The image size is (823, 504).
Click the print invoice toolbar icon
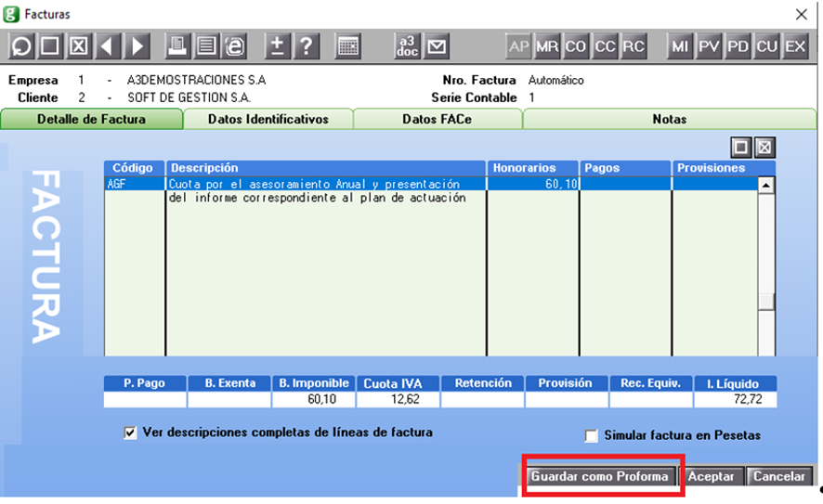177,46
